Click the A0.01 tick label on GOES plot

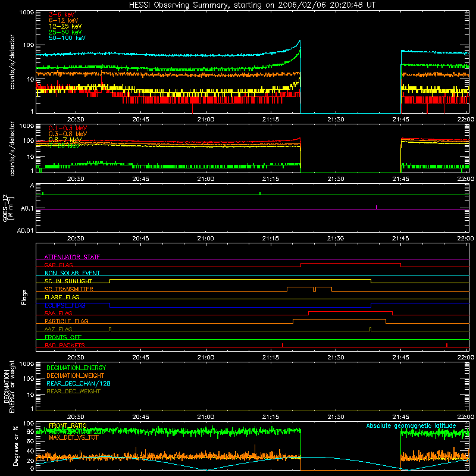point(26,230)
